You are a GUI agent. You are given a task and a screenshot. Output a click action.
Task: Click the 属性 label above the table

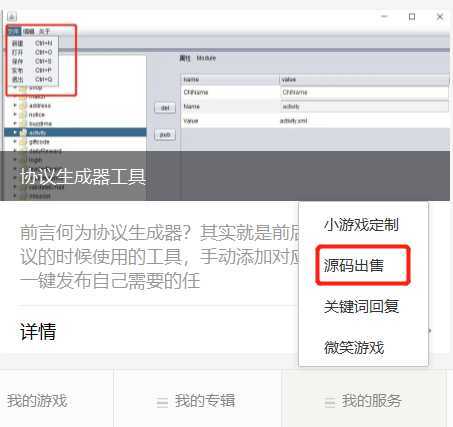click(x=185, y=58)
